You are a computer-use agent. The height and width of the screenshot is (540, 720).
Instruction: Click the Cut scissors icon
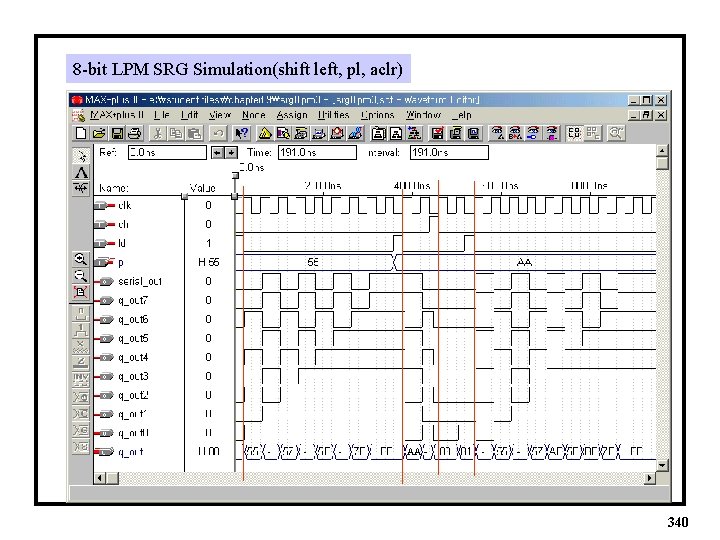click(x=158, y=133)
